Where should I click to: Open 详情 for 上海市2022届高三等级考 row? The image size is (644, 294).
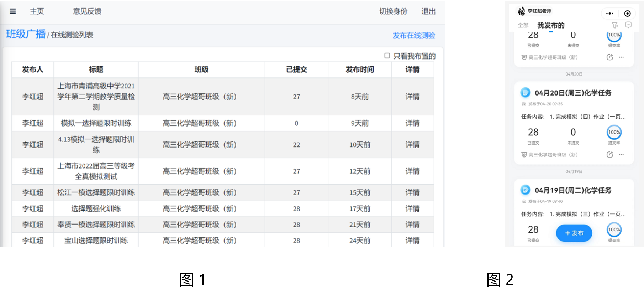coord(412,171)
